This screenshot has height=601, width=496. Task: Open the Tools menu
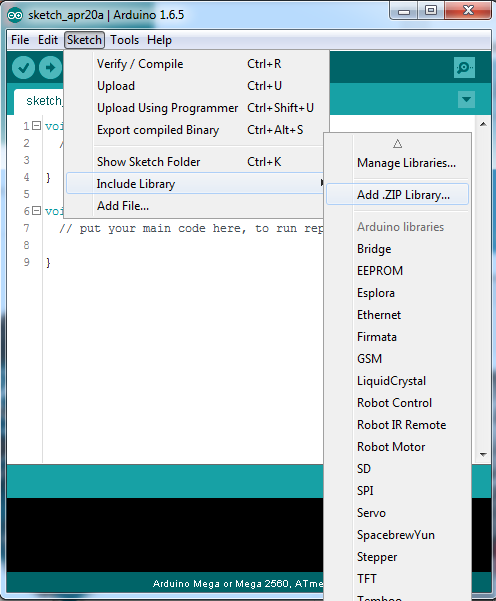125,40
